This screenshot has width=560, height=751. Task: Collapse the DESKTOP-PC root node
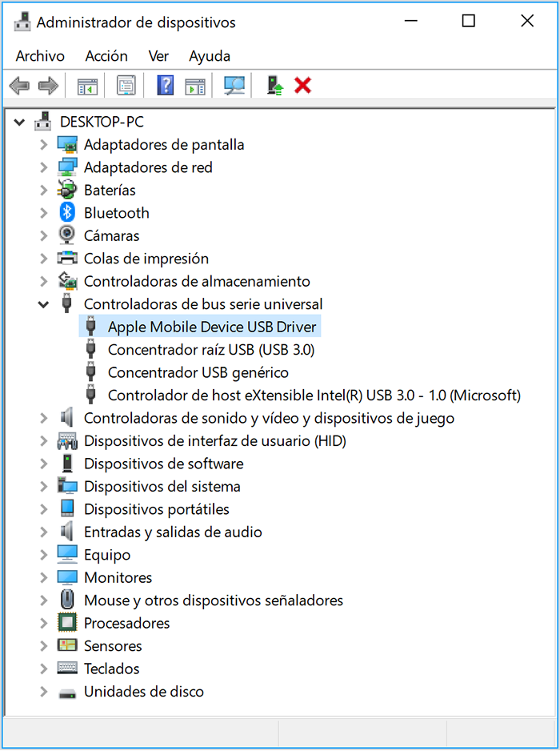click(x=20, y=122)
